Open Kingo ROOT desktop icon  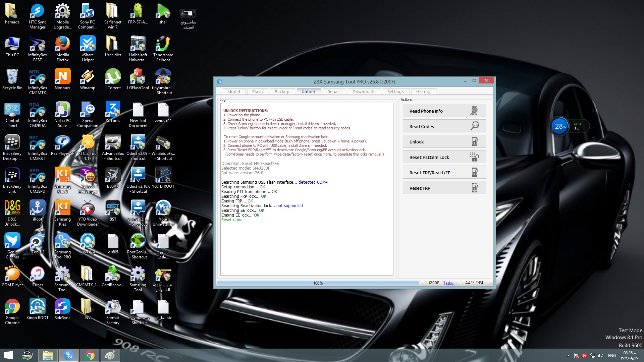click(x=37, y=309)
